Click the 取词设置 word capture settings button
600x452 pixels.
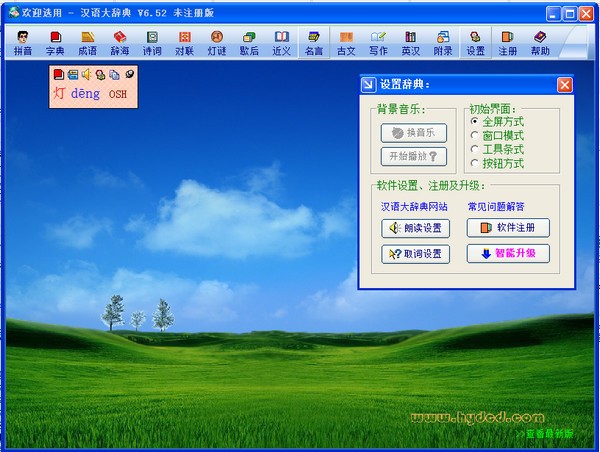(x=415, y=254)
